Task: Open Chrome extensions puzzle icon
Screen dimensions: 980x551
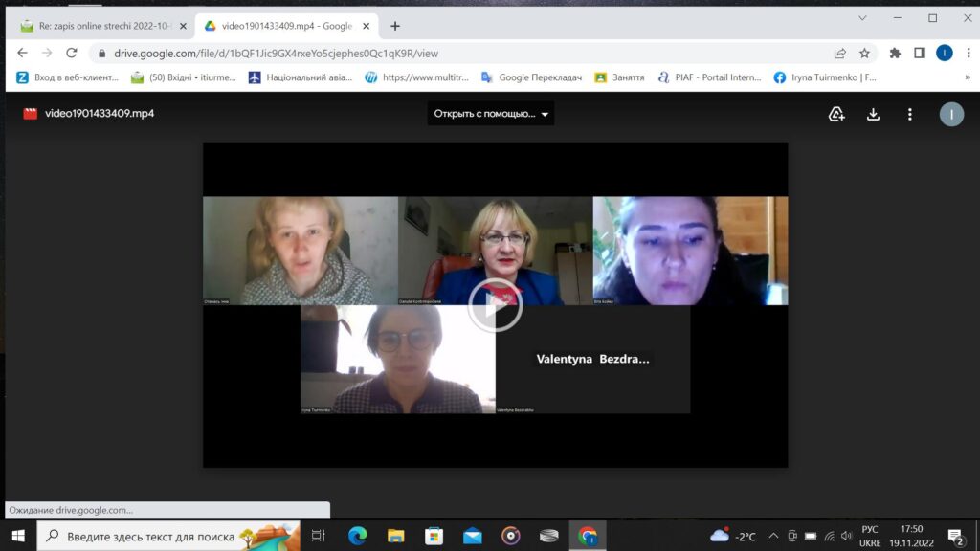Action: 895,54
